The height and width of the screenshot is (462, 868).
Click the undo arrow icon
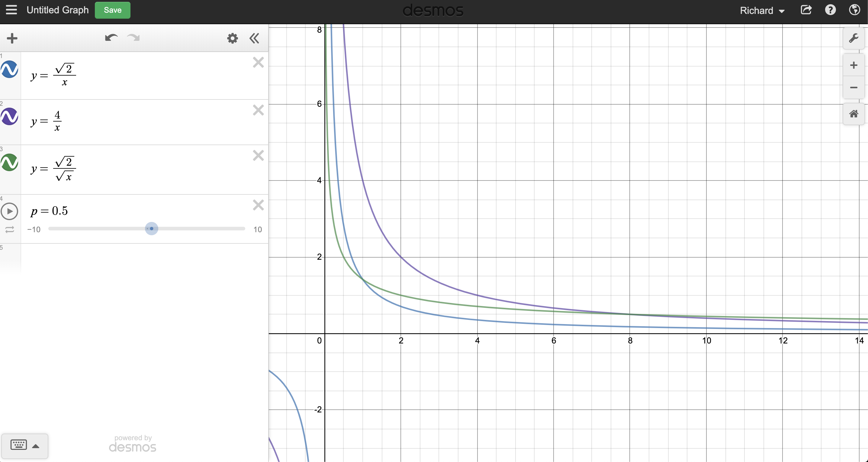(111, 38)
